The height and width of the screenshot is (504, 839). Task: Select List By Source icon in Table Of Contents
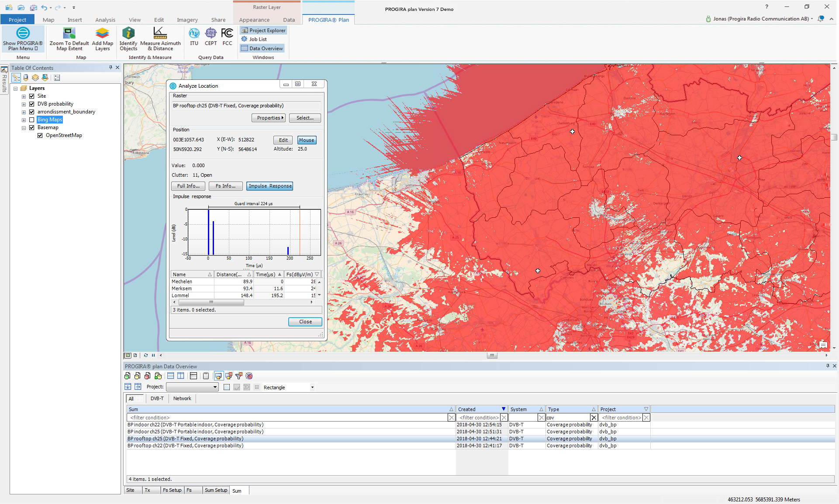click(x=26, y=78)
